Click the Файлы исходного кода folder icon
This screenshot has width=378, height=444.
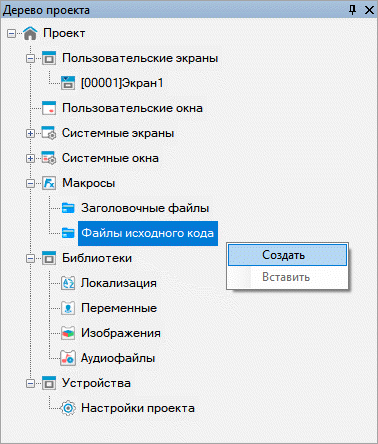(x=68, y=233)
